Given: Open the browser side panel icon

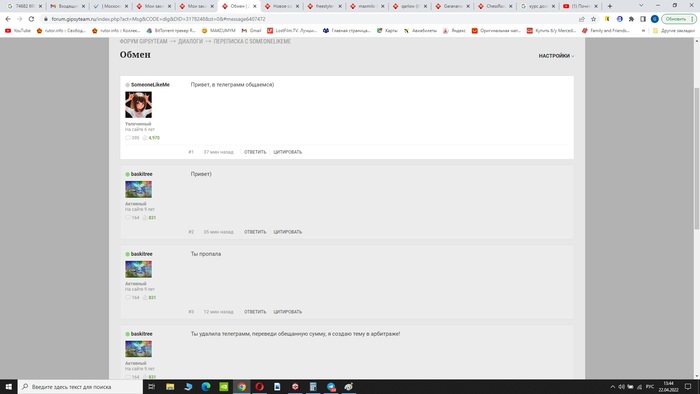Looking at the screenshot, I should [x=643, y=19].
